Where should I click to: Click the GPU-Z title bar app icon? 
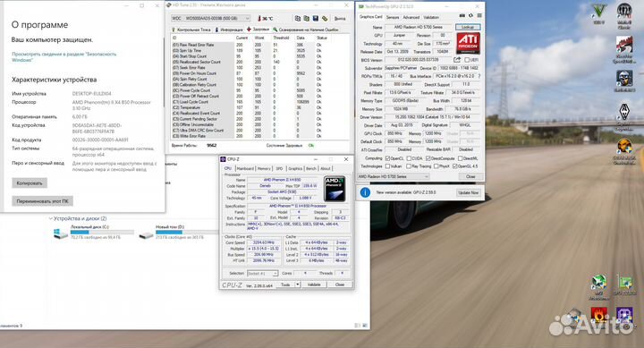pyautogui.click(x=361, y=6)
